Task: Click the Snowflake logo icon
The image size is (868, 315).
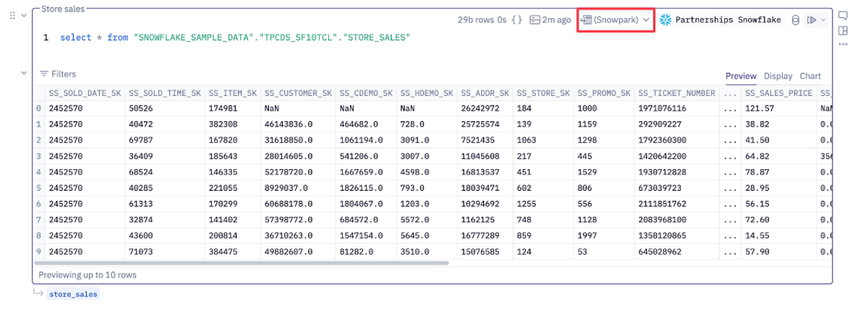Action: tap(665, 20)
